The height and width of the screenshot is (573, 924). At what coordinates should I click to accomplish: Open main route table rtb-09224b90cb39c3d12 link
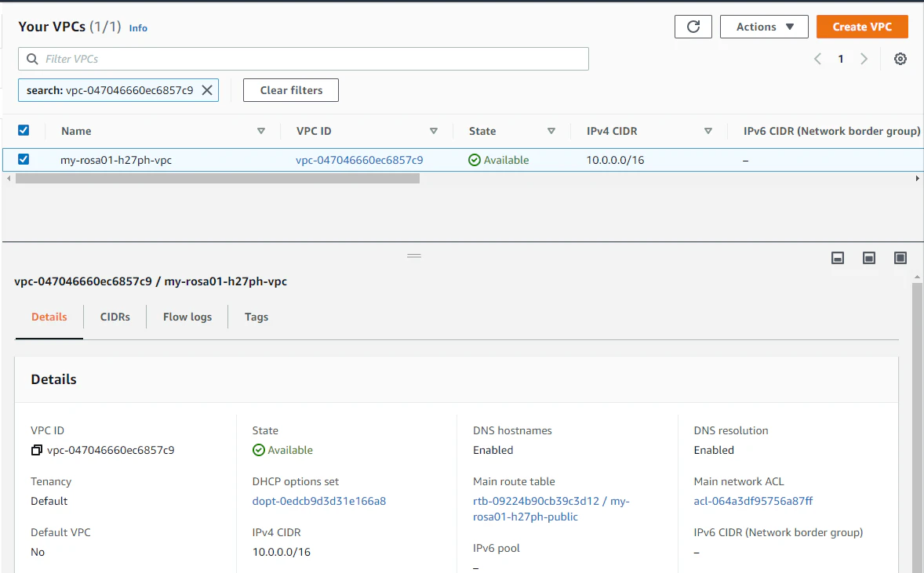pyautogui.click(x=551, y=509)
